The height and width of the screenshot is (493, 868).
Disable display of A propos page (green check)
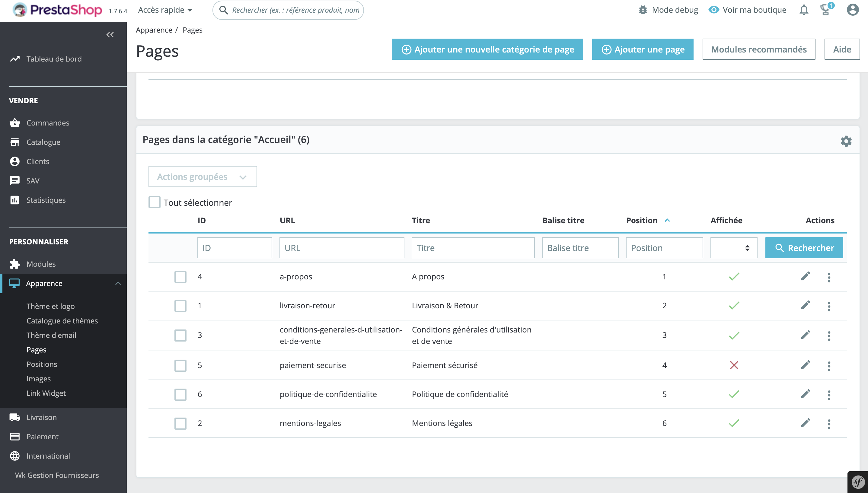point(734,277)
